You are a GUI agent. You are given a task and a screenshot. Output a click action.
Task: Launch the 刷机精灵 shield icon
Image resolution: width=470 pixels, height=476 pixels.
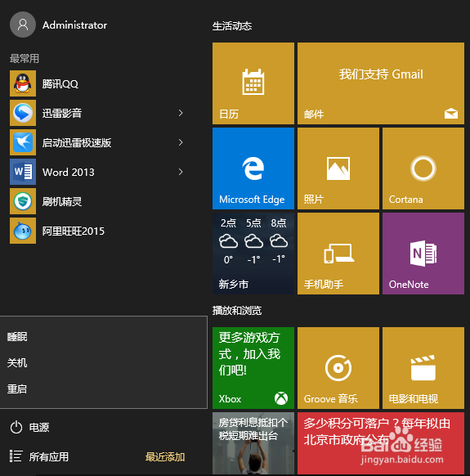tap(23, 201)
